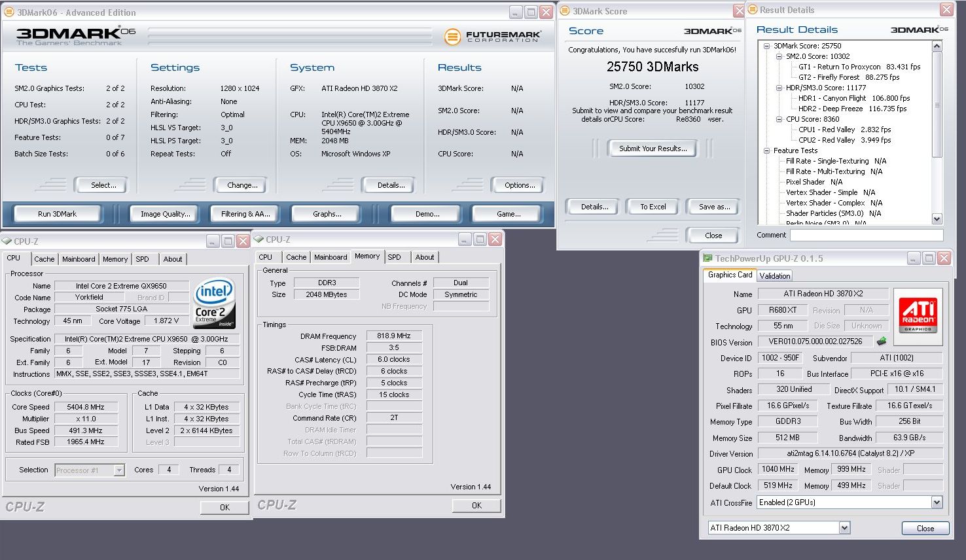Image resolution: width=966 pixels, height=560 pixels.
Task: Click the Game... button
Action: 509,214
